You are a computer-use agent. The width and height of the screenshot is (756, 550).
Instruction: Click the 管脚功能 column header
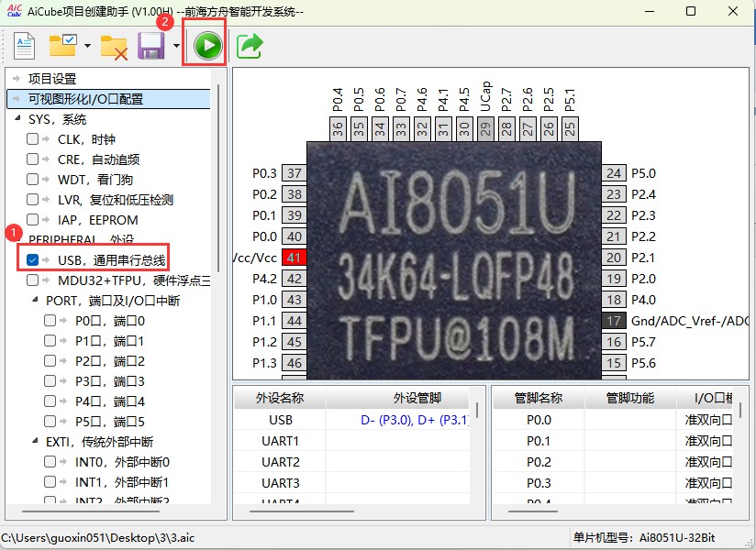pyautogui.click(x=630, y=398)
